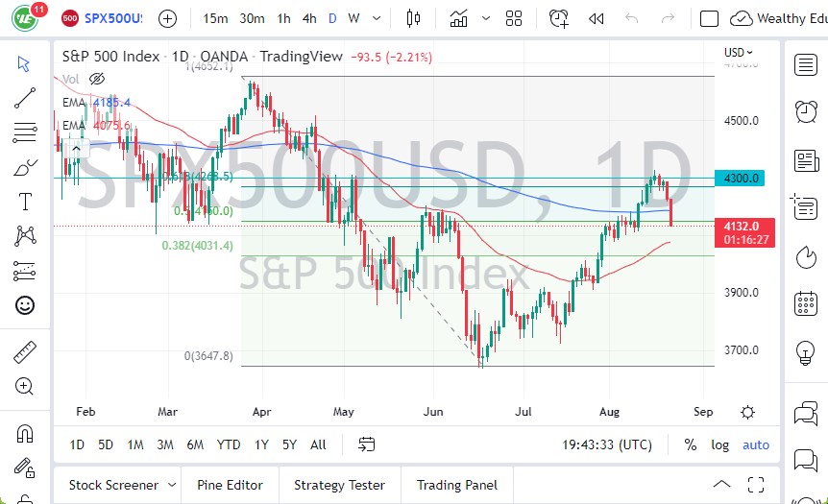Click the 4300.0 price label on axis

(x=742, y=178)
